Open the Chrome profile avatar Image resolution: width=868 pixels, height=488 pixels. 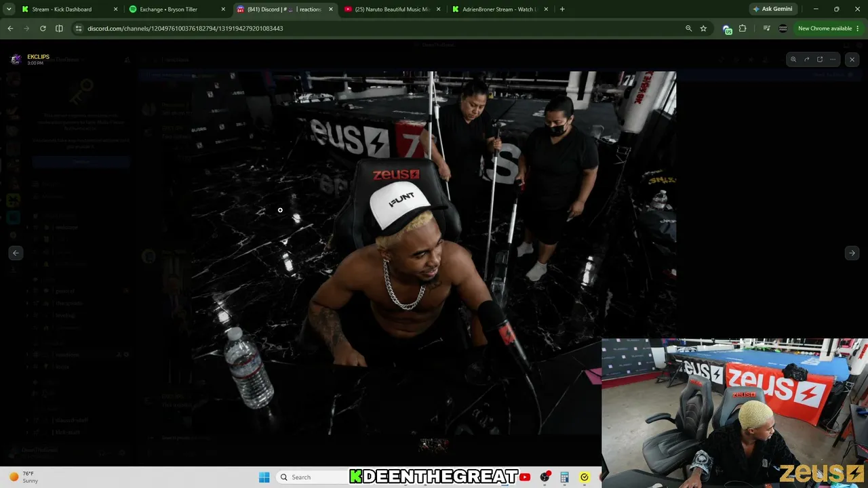point(783,28)
